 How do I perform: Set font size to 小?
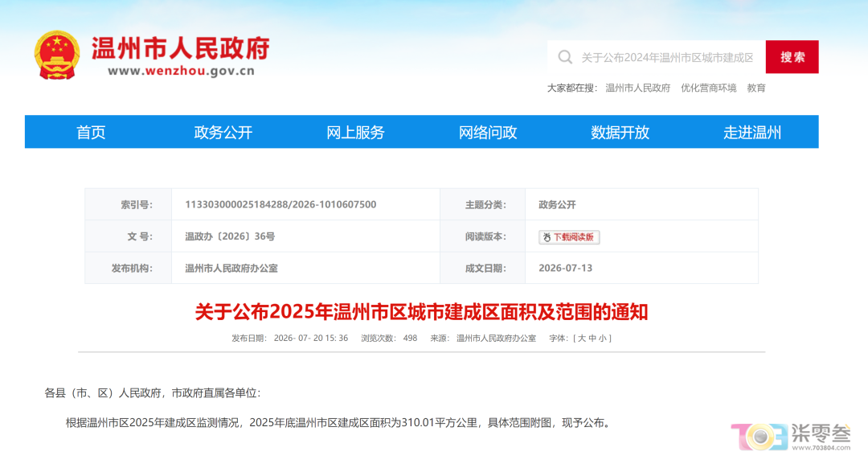602,338
